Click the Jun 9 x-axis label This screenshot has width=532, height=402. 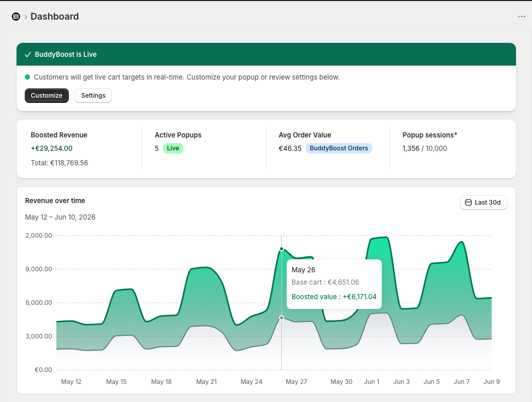pyautogui.click(x=492, y=382)
